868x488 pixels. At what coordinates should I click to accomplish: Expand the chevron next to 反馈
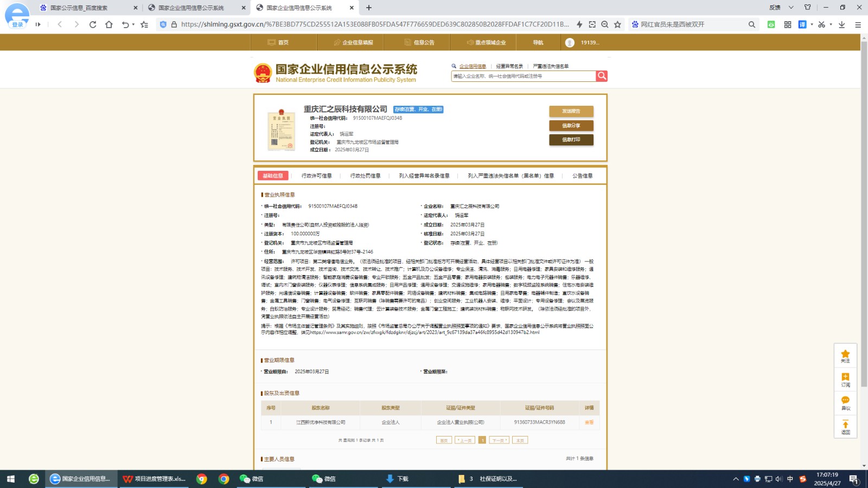tap(791, 7)
